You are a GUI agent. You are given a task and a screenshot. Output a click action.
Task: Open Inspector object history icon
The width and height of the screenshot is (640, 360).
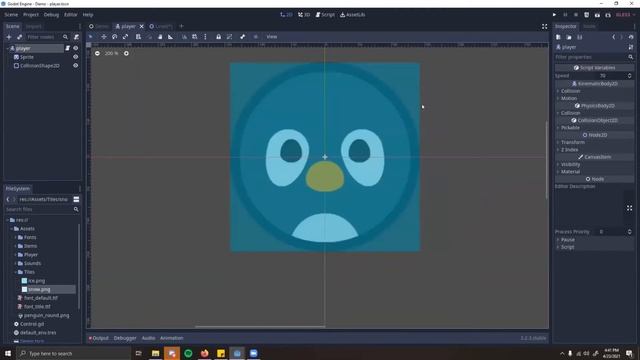(631, 37)
